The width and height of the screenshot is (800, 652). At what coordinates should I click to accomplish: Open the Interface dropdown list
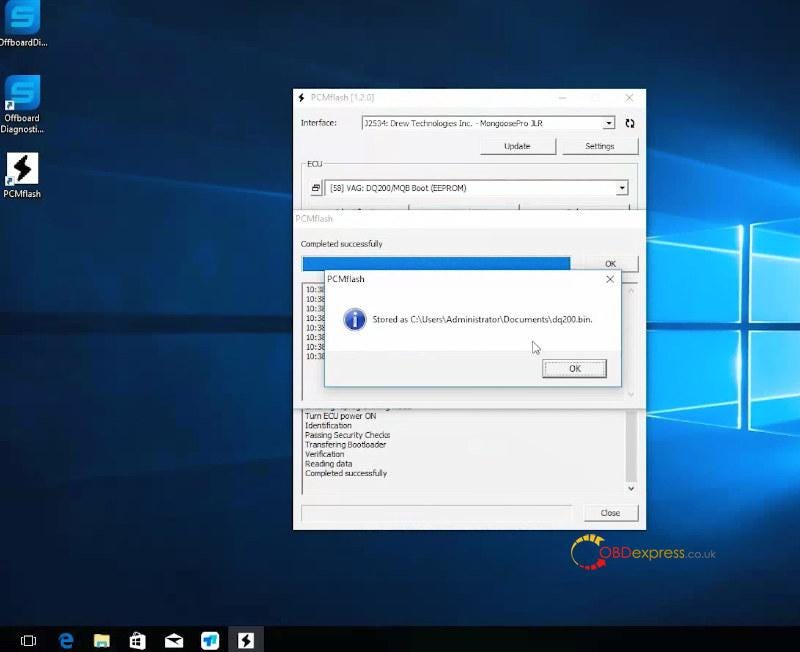click(x=608, y=123)
